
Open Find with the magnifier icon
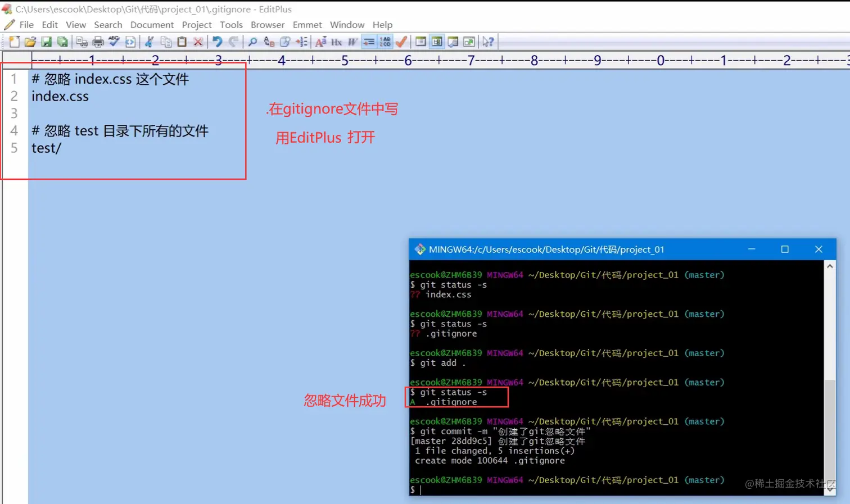coord(252,42)
